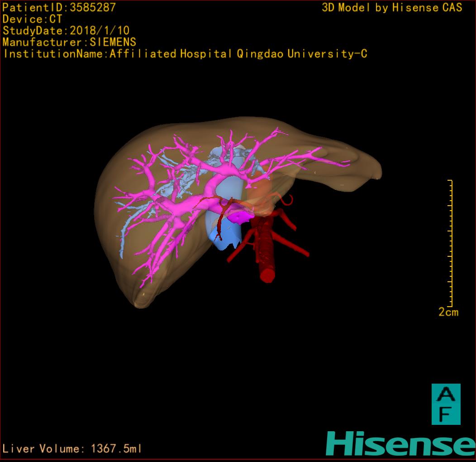Click the Manufacturer:SIEMENS label
The height and width of the screenshot is (462, 476).
pos(69,42)
